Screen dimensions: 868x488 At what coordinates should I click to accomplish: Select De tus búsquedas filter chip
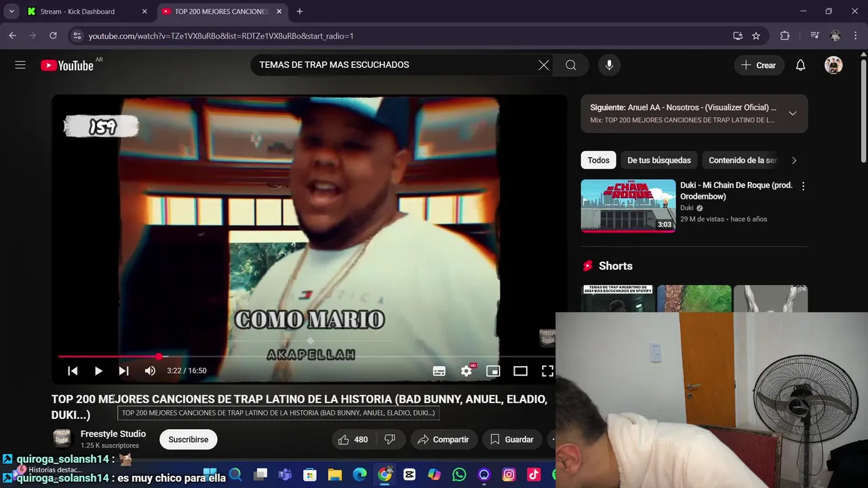pyautogui.click(x=659, y=160)
